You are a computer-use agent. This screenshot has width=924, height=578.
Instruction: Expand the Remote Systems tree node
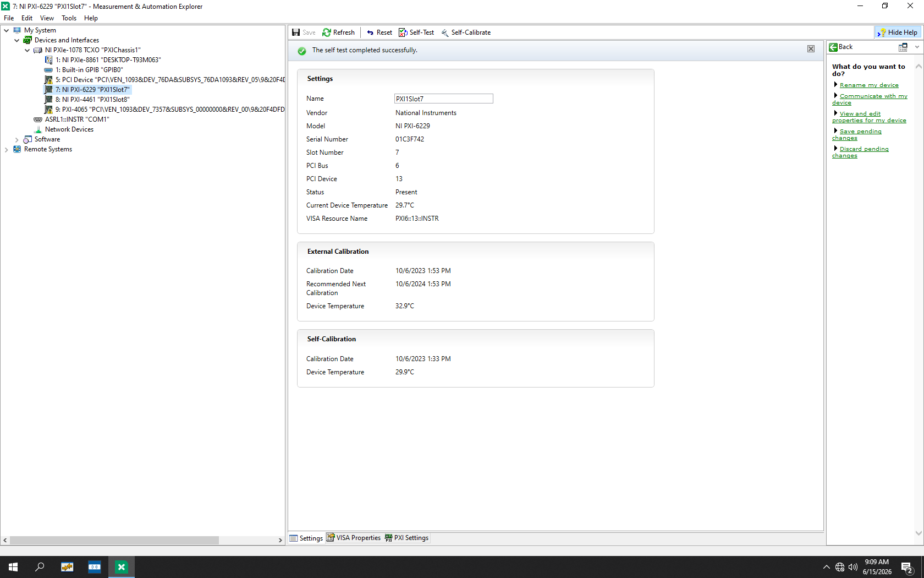point(7,149)
